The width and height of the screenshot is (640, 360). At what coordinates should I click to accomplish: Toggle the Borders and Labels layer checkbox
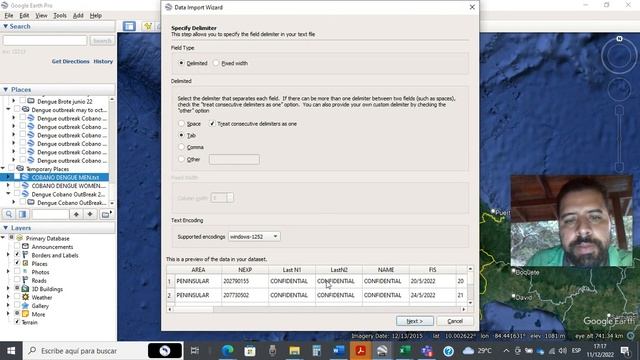point(17,255)
